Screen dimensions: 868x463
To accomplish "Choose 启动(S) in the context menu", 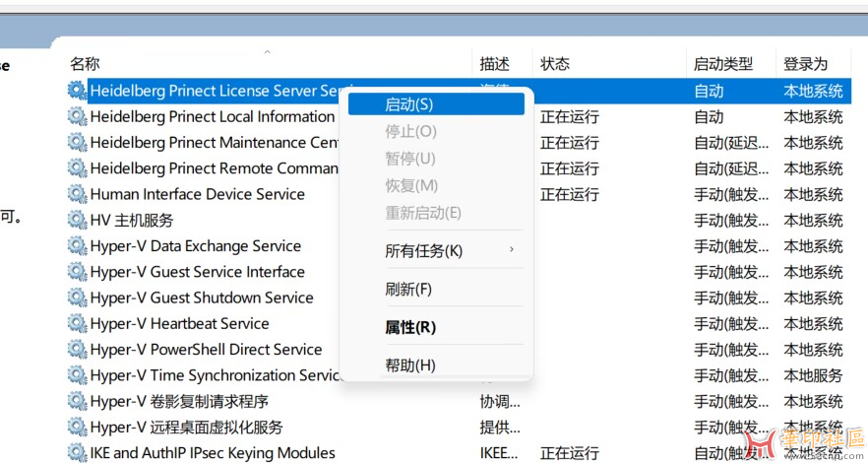I will (x=436, y=104).
